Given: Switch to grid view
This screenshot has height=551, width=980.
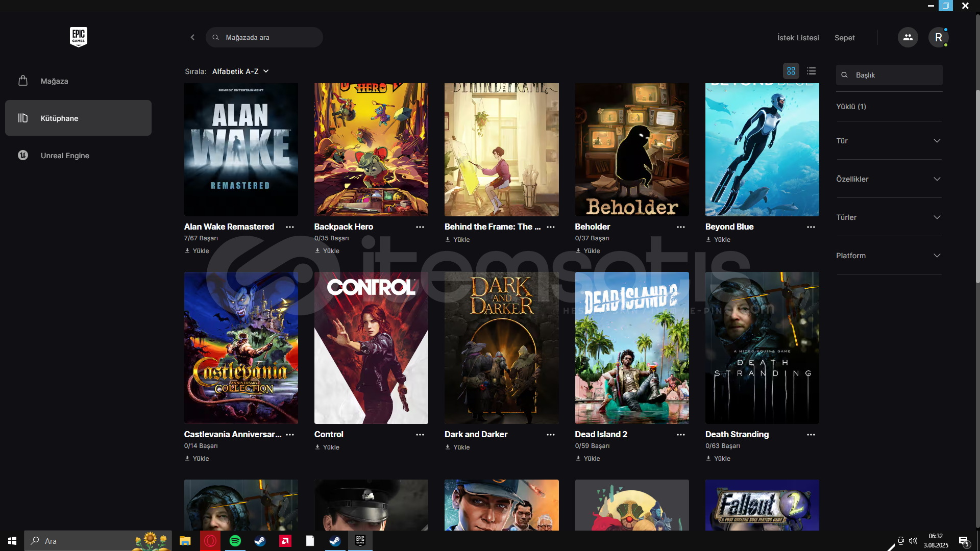Looking at the screenshot, I should point(791,71).
